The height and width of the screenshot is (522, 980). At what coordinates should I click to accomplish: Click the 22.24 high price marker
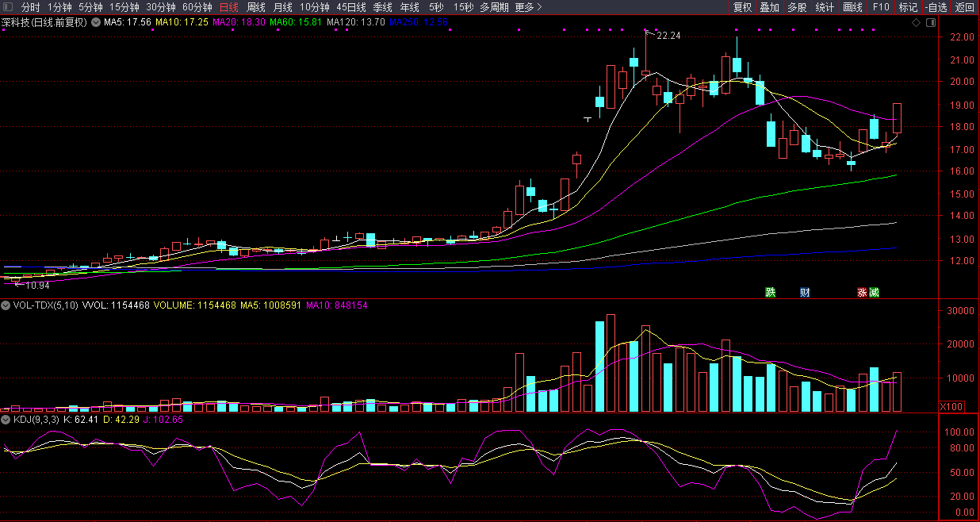[x=668, y=36]
